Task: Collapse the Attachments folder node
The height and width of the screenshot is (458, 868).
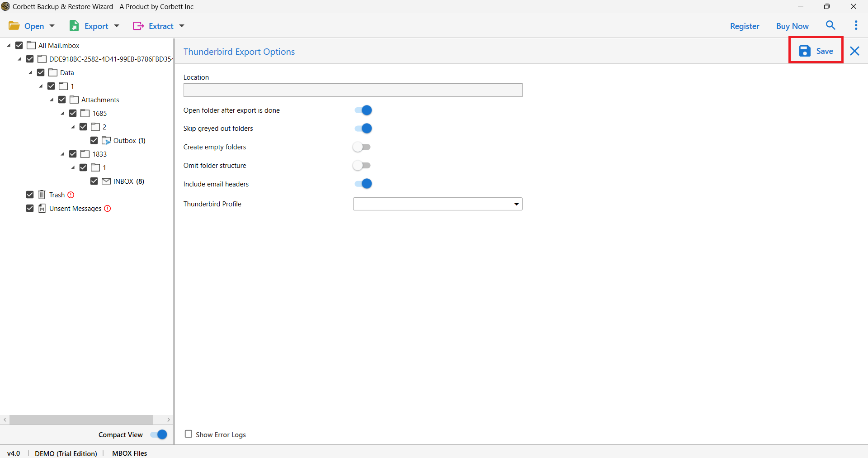Action: [x=52, y=100]
